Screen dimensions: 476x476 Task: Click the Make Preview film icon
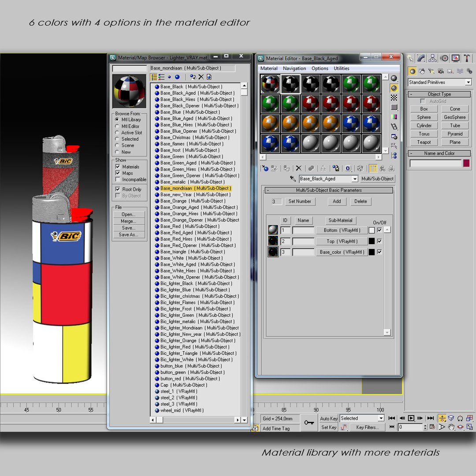394,126
